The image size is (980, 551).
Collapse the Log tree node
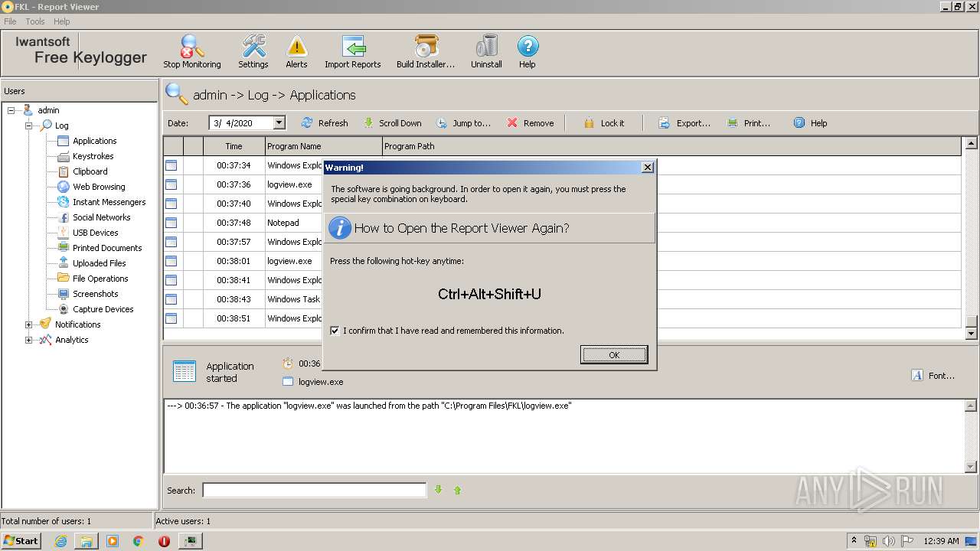pyautogui.click(x=29, y=126)
